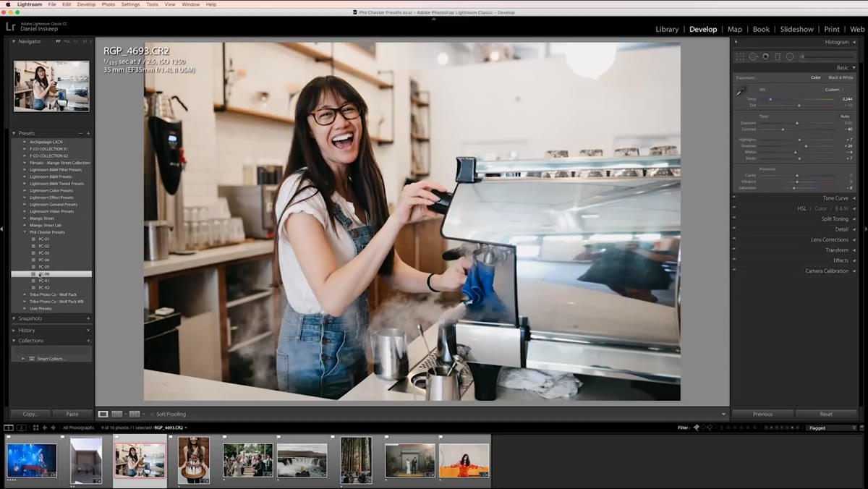Show second window display icon in filmstrip bar
This screenshot has height=489, width=868.
22,428
